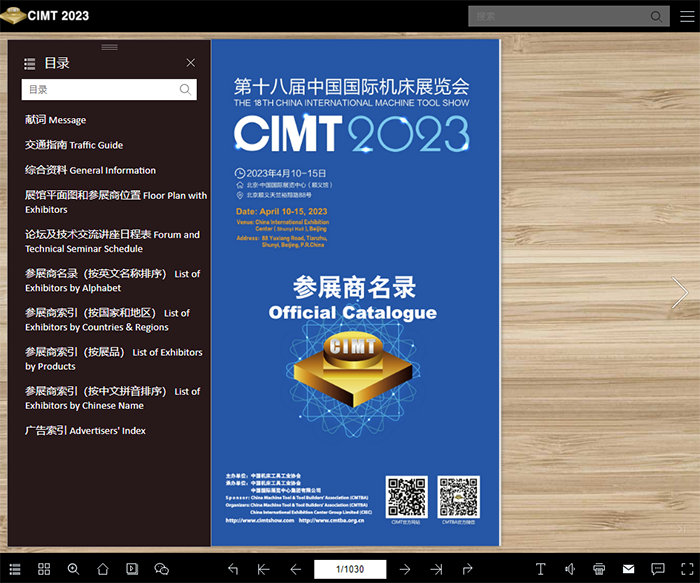The height and width of the screenshot is (583, 700).
Task: Click the page number field 1/1030
Action: [x=350, y=569]
